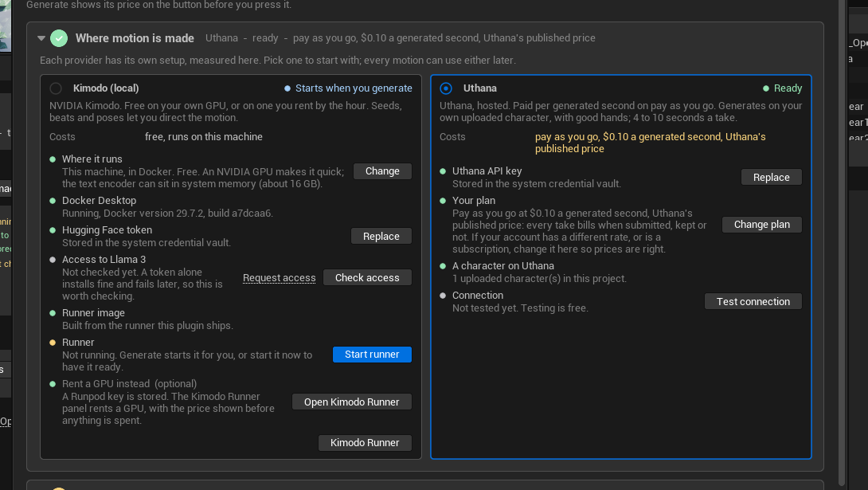
Task: Click the grey Access to Llama 3 dot
Action: tap(53, 260)
